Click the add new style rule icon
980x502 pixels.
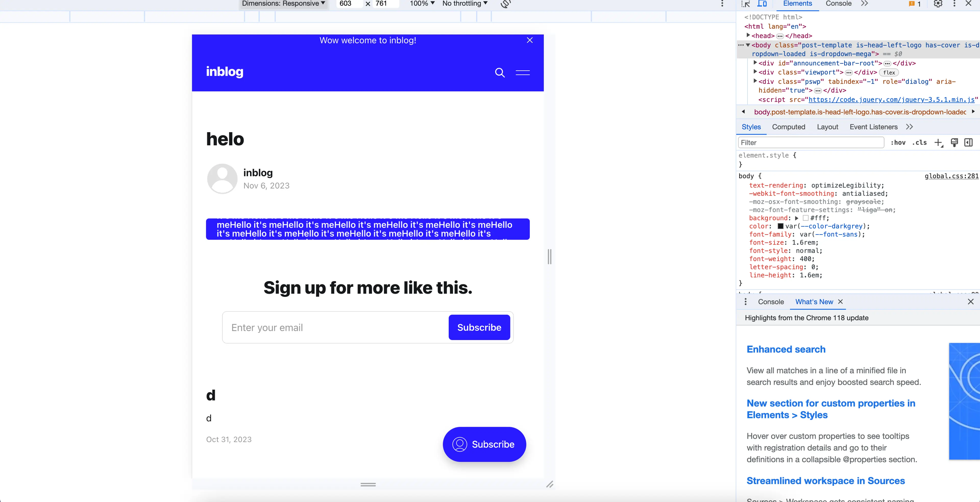(938, 142)
